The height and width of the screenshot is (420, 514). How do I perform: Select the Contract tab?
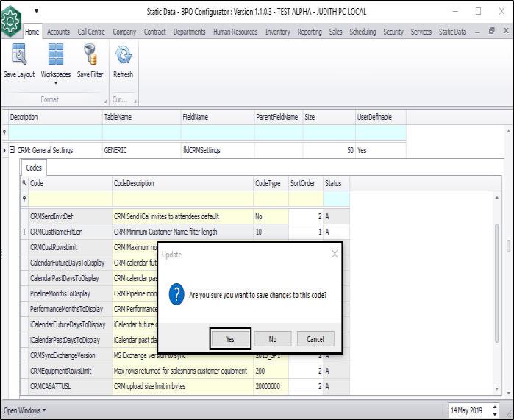click(x=154, y=32)
